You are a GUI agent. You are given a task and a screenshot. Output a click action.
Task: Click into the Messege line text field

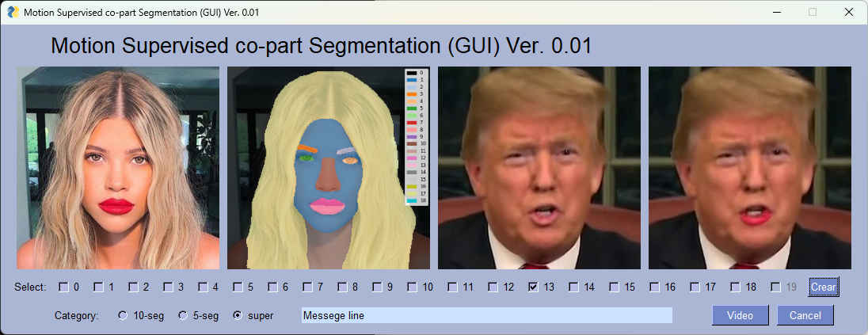486,315
